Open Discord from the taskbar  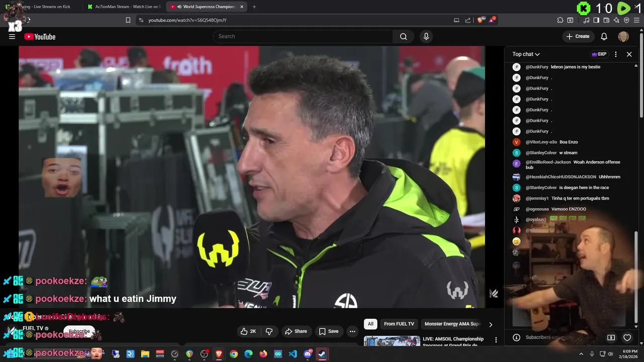[307, 354]
